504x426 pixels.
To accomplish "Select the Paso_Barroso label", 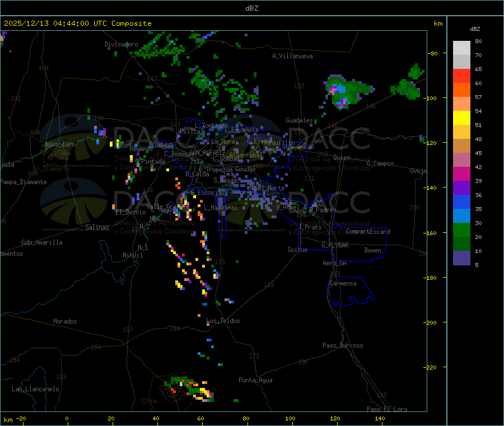I will point(343,345).
